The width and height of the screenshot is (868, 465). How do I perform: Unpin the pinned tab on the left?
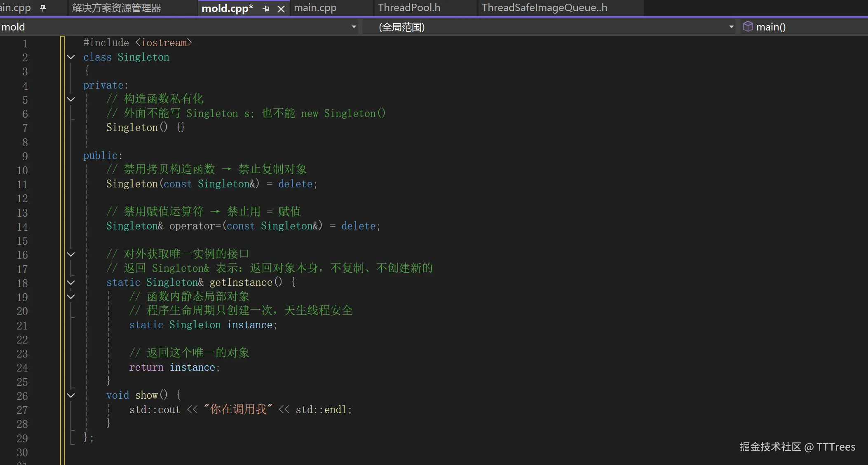43,8
